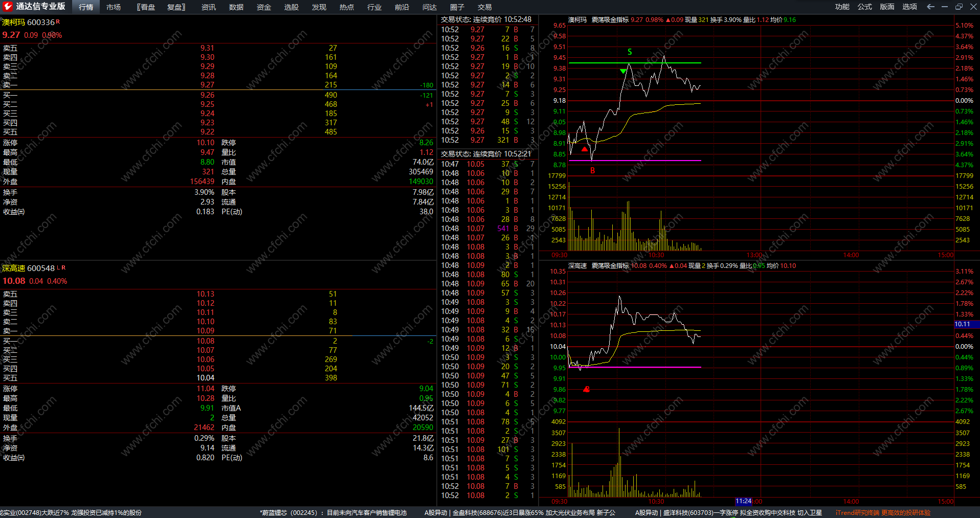Click the 10.11 price tag on 深高速 chart axis
This screenshot has height=518, width=980.
(967, 324)
